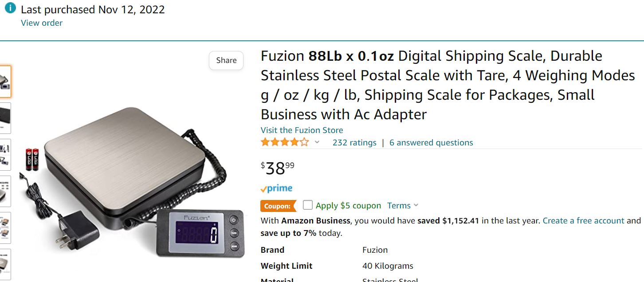The height and width of the screenshot is (282, 644).
Task: Open the 6 answered questions link
Action: tap(431, 143)
